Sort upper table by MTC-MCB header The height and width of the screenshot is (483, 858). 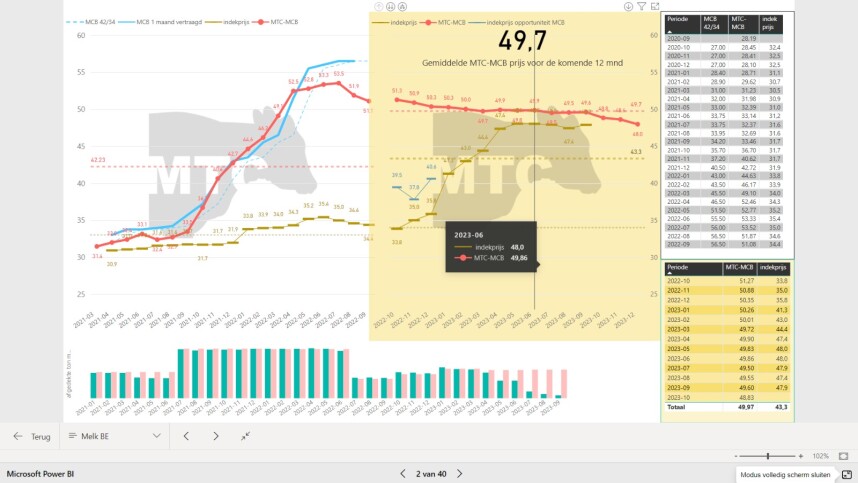pos(743,24)
